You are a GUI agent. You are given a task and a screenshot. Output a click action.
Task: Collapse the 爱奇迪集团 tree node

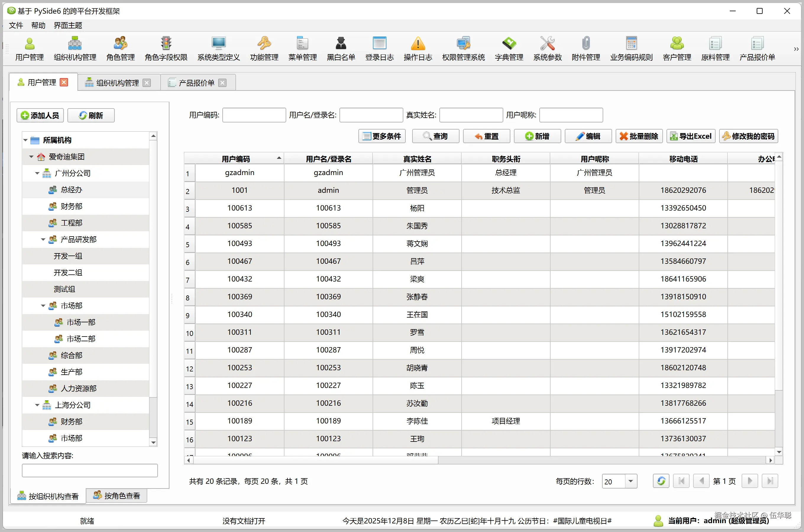31,157
